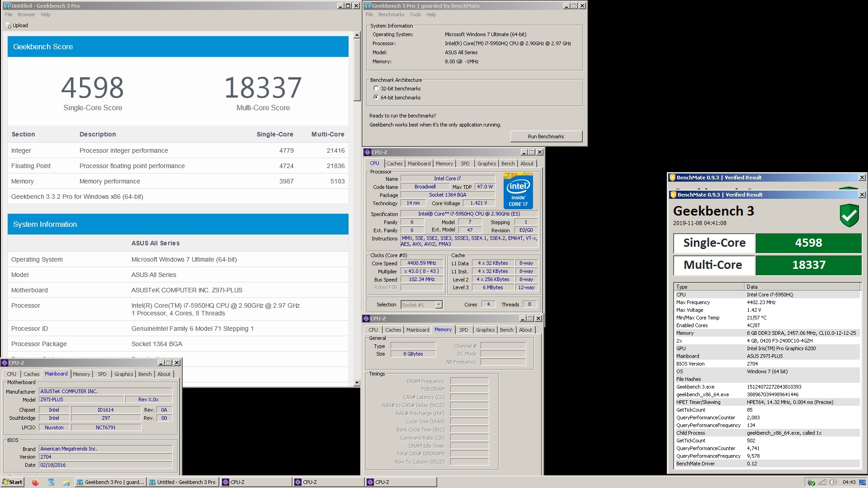Open Tools menu in Geekbench guarded window

(415, 15)
